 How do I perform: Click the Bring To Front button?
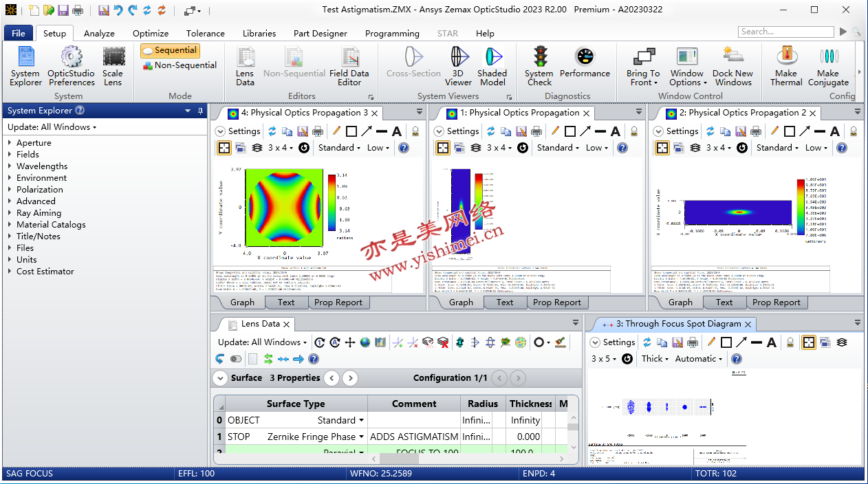pos(643,67)
